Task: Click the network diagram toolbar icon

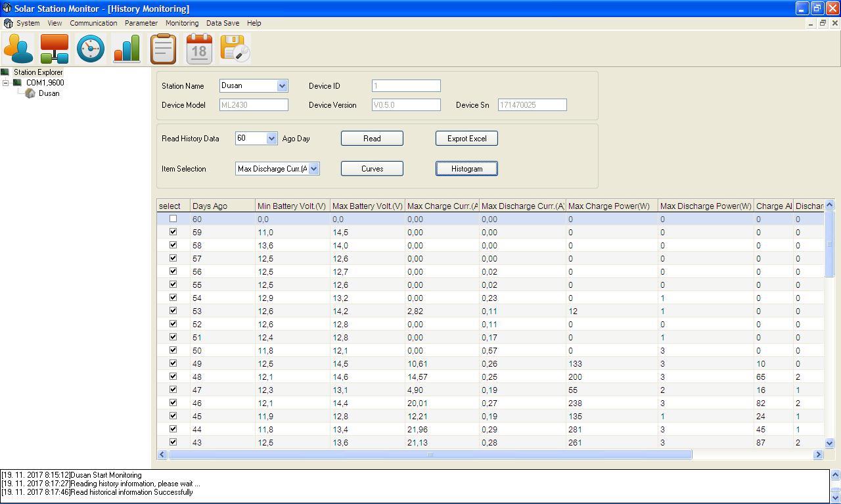Action: pos(55,49)
